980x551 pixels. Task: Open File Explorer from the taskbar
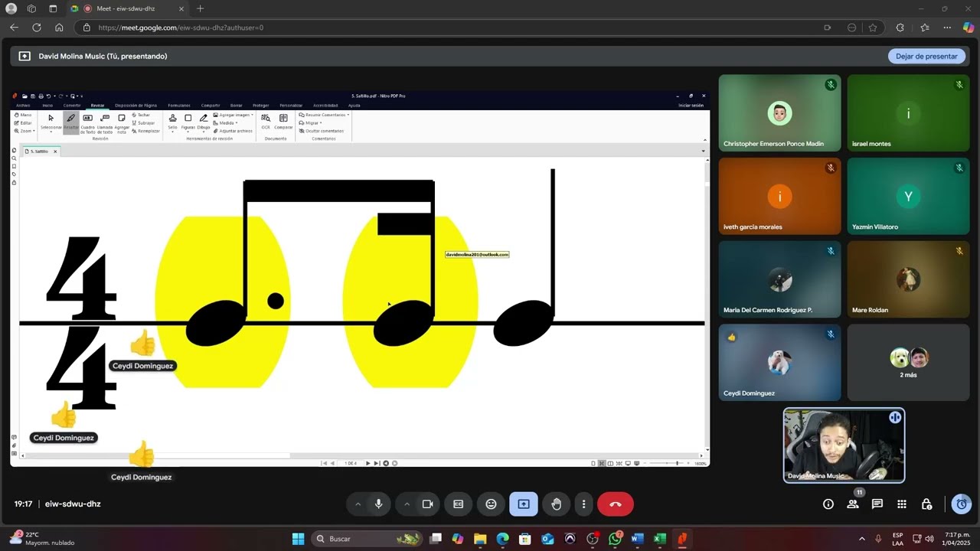[x=480, y=539]
